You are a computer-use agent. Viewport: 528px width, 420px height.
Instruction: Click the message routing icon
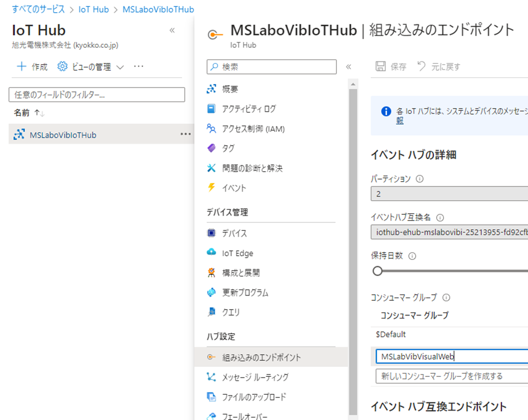tap(211, 377)
